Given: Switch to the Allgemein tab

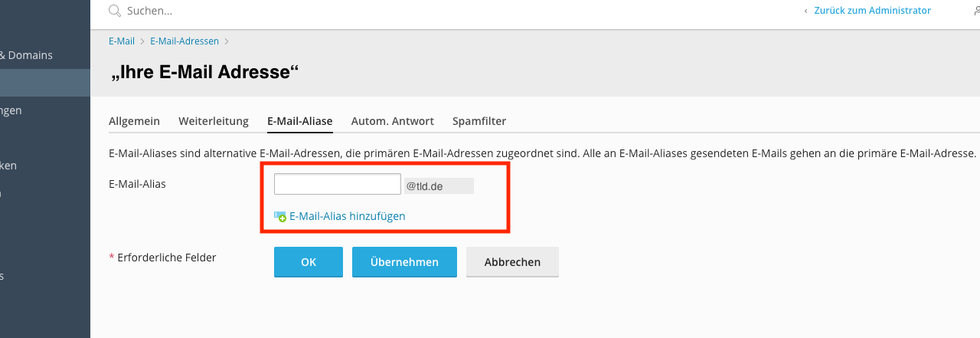Looking at the screenshot, I should [x=134, y=121].
